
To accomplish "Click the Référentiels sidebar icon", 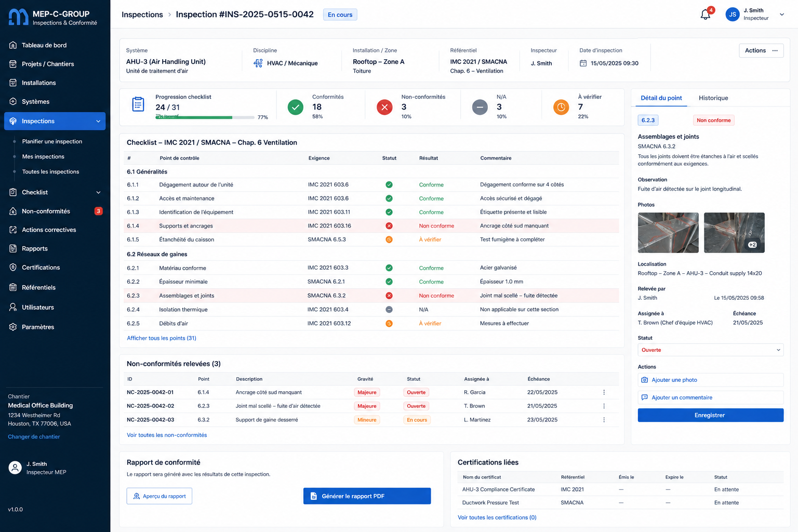I will [13, 287].
